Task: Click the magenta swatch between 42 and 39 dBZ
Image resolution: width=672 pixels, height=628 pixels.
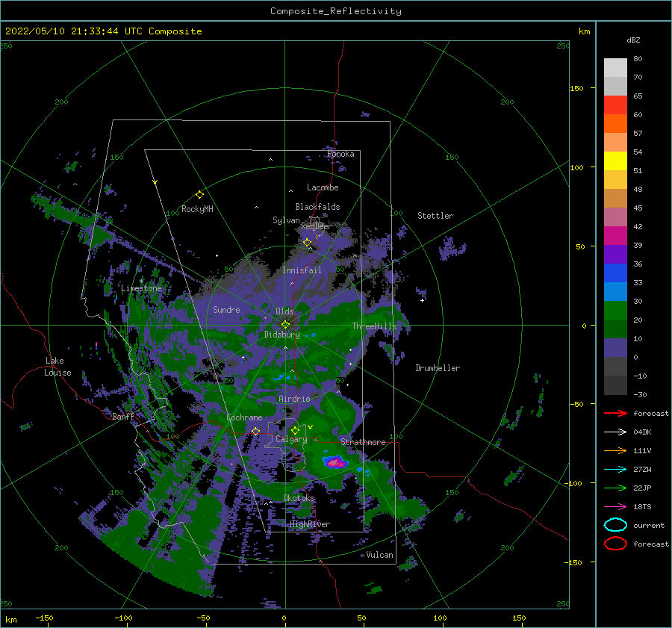Action: 615,235
